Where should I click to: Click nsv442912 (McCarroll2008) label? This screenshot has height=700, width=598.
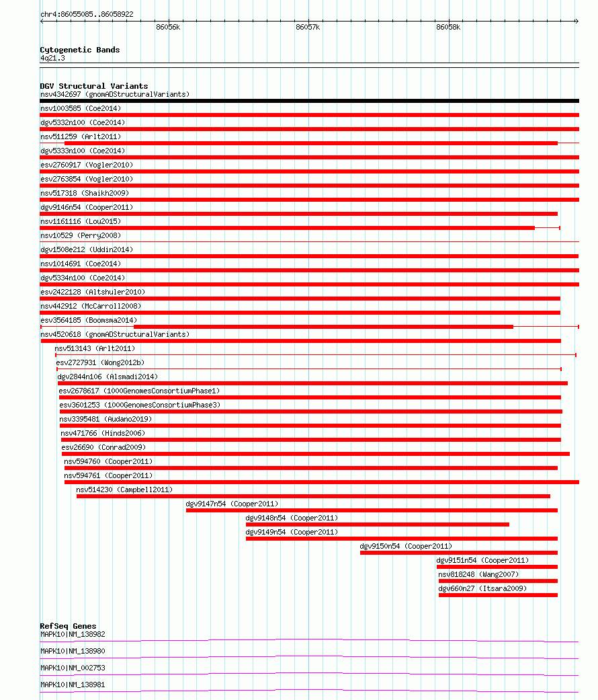[91, 306]
